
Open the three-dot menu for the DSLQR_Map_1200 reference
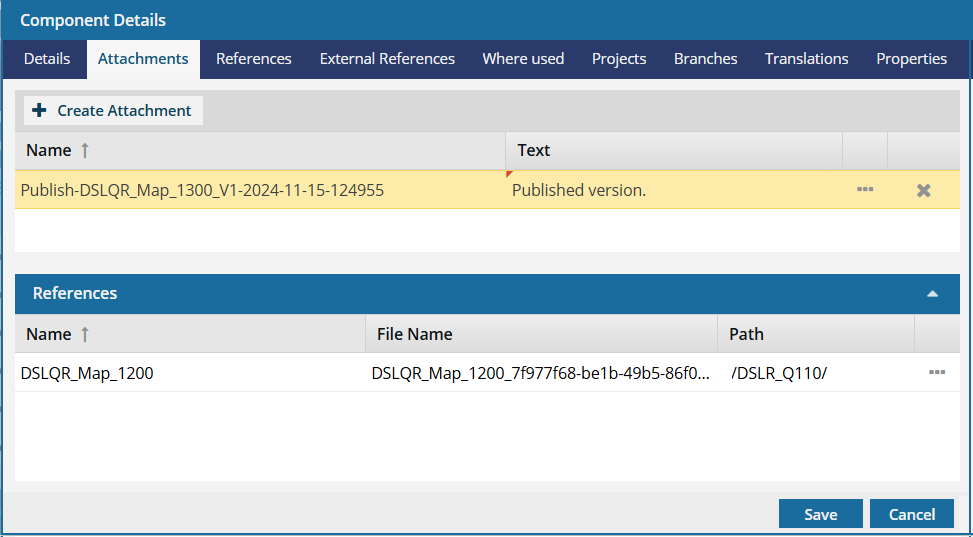(x=937, y=372)
